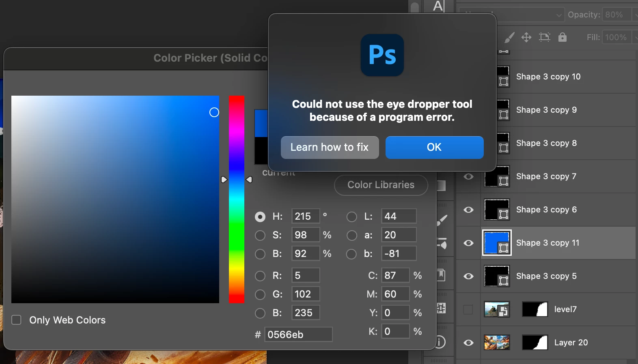This screenshot has width=638, height=364.
Task: Click the C cyan field showing 87
Action: click(395, 275)
